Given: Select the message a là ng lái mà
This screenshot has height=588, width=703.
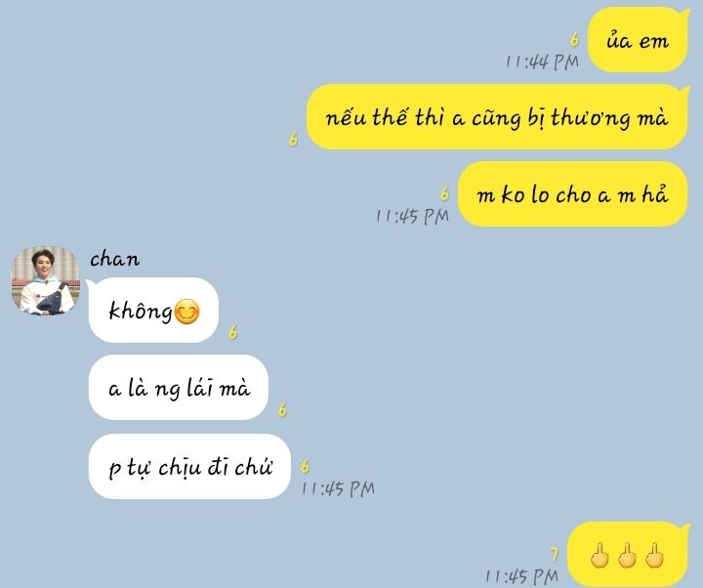Looking at the screenshot, I should coord(179,388).
